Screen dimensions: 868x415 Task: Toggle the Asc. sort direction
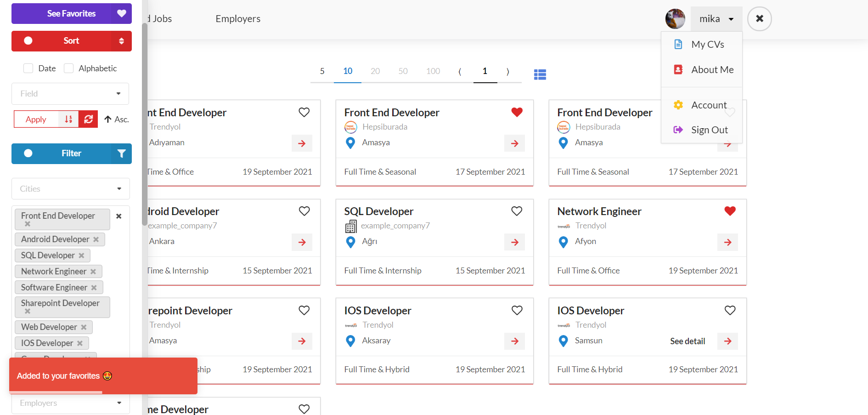(117, 119)
